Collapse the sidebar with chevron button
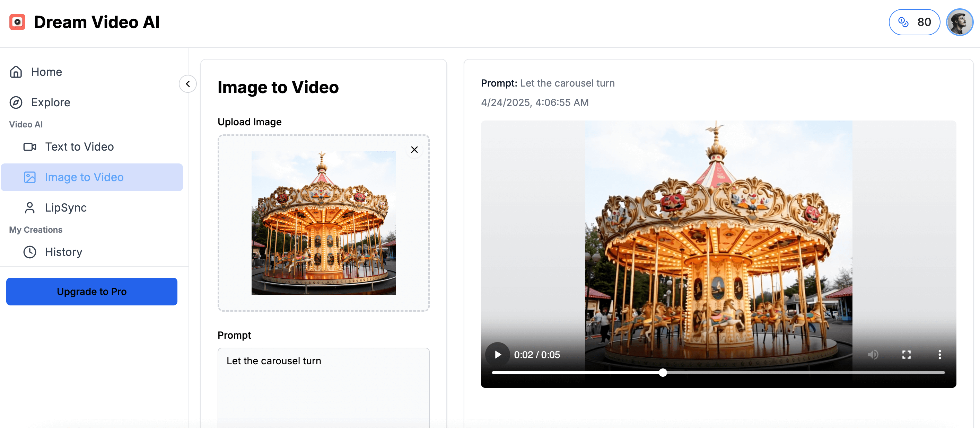This screenshot has height=428, width=980. click(188, 84)
